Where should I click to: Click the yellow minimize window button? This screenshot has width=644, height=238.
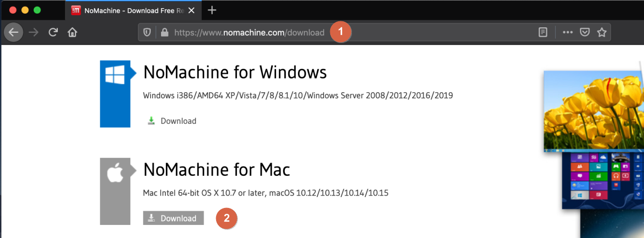25,10
